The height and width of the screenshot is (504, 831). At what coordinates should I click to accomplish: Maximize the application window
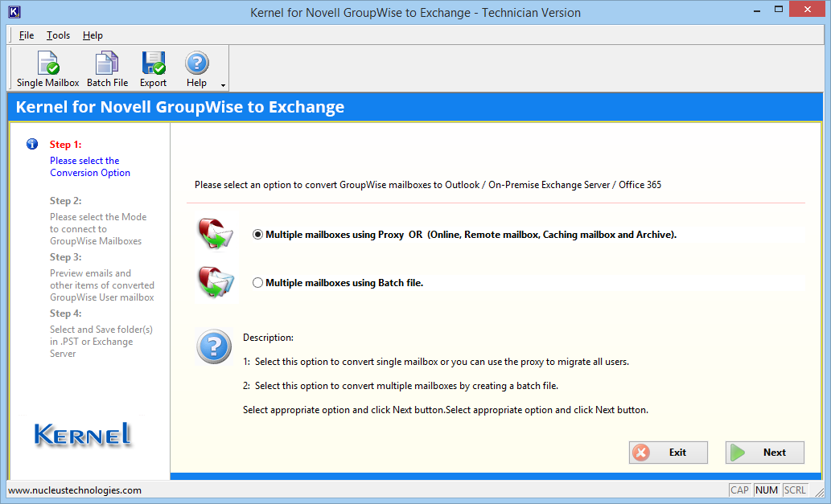[779, 9]
